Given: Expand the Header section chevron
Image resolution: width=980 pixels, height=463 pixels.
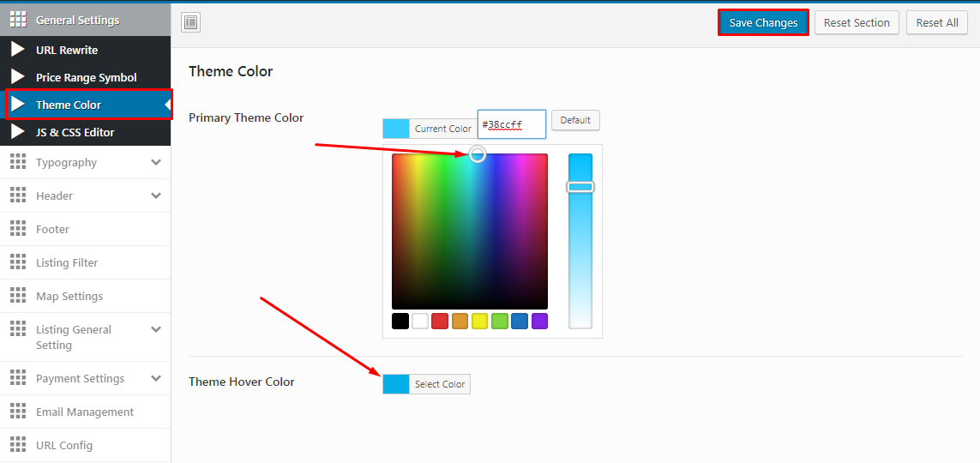Looking at the screenshot, I should coord(155,195).
